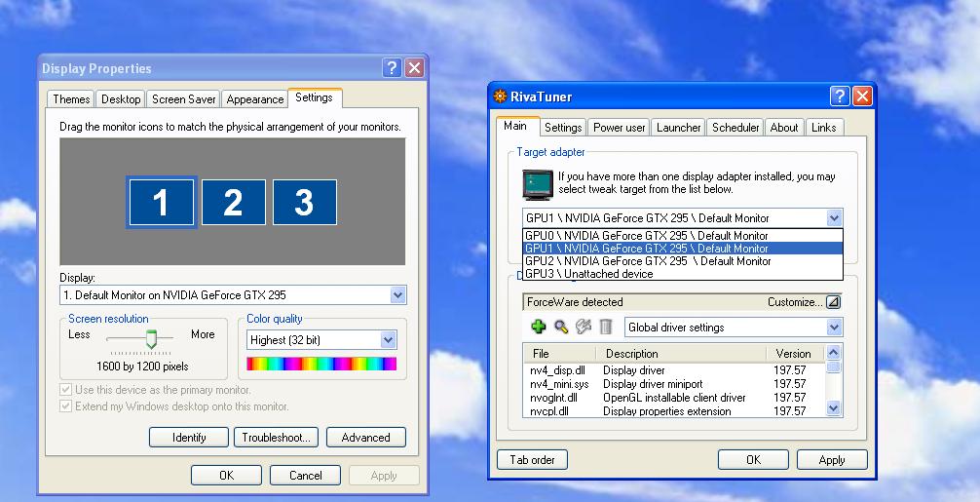Click the trash can delete icon
The image size is (980, 502).
click(x=606, y=327)
